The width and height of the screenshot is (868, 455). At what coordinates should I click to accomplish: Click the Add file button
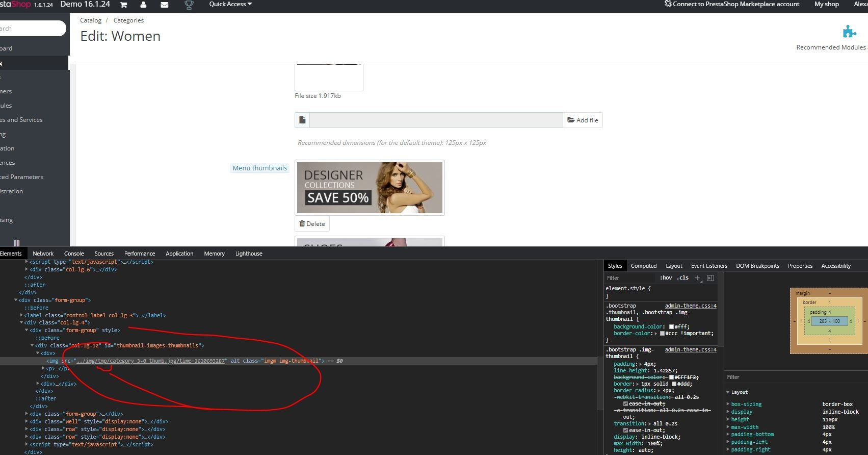click(583, 120)
